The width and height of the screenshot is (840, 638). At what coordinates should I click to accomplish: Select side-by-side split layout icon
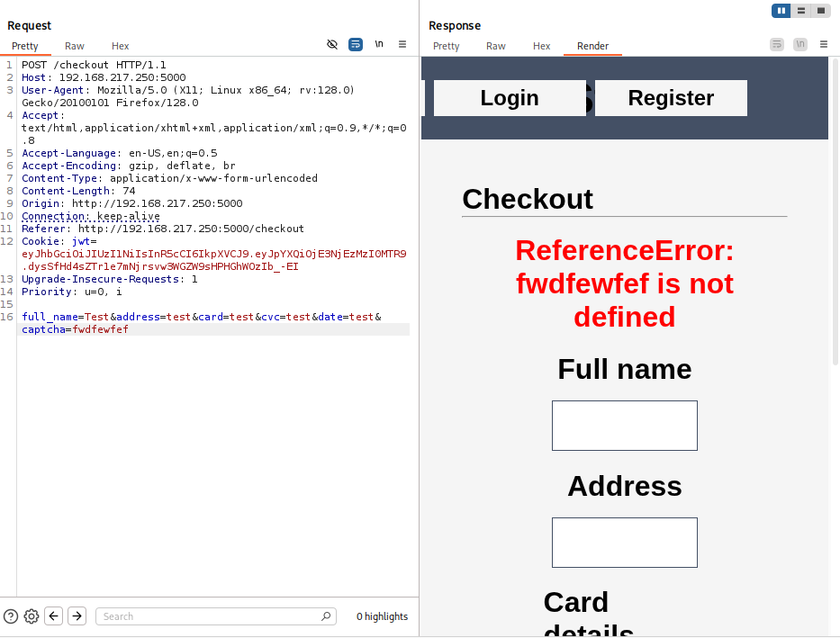781,11
